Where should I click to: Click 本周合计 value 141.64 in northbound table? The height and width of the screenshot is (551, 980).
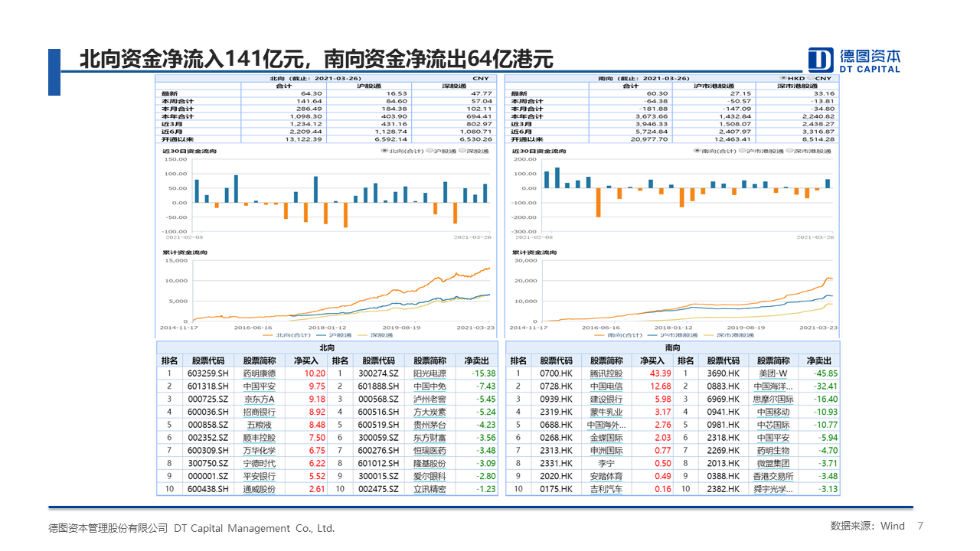tap(310, 101)
